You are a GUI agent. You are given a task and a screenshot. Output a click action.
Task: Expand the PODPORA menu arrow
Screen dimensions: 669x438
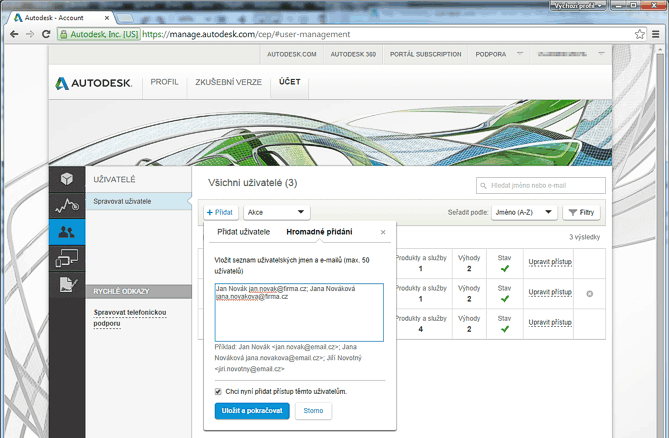click(x=520, y=54)
